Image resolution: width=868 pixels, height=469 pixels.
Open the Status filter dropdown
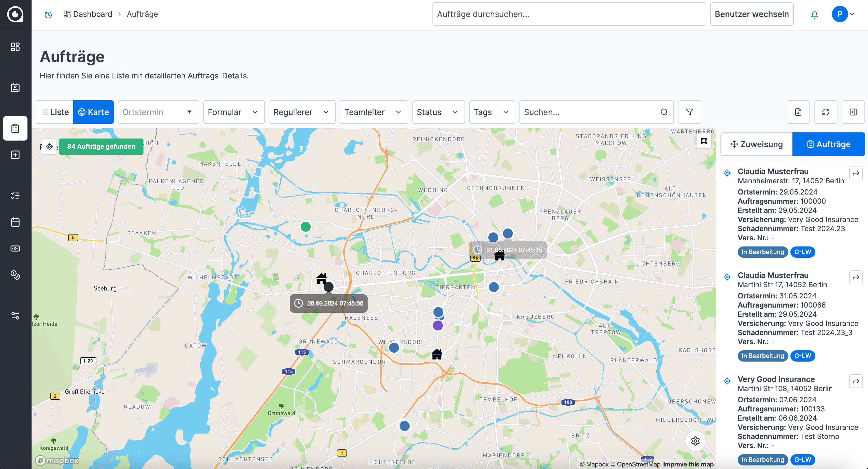point(438,112)
